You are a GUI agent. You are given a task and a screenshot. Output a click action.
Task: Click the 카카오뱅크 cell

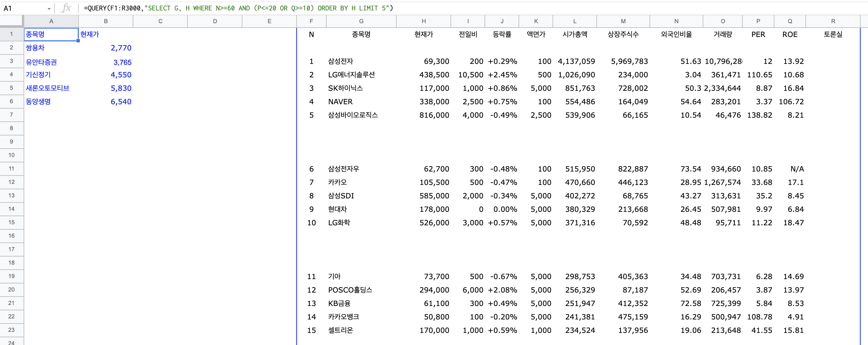(x=361, y=317)
